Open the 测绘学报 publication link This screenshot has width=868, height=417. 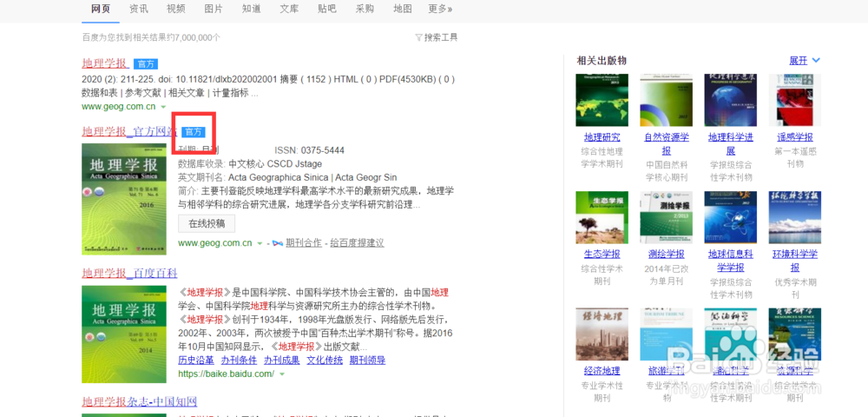tap(667, 255)
